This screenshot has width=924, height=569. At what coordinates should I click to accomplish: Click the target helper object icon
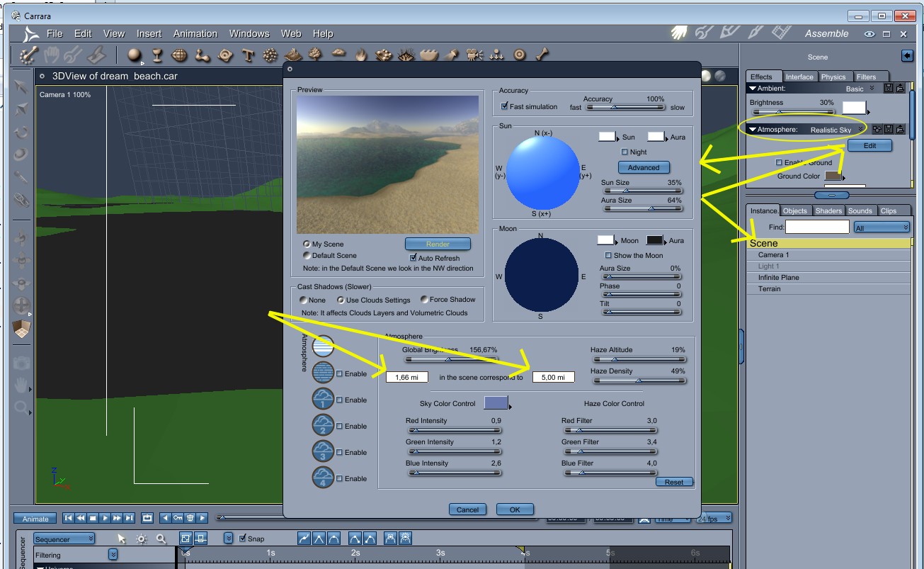point(520,55)
